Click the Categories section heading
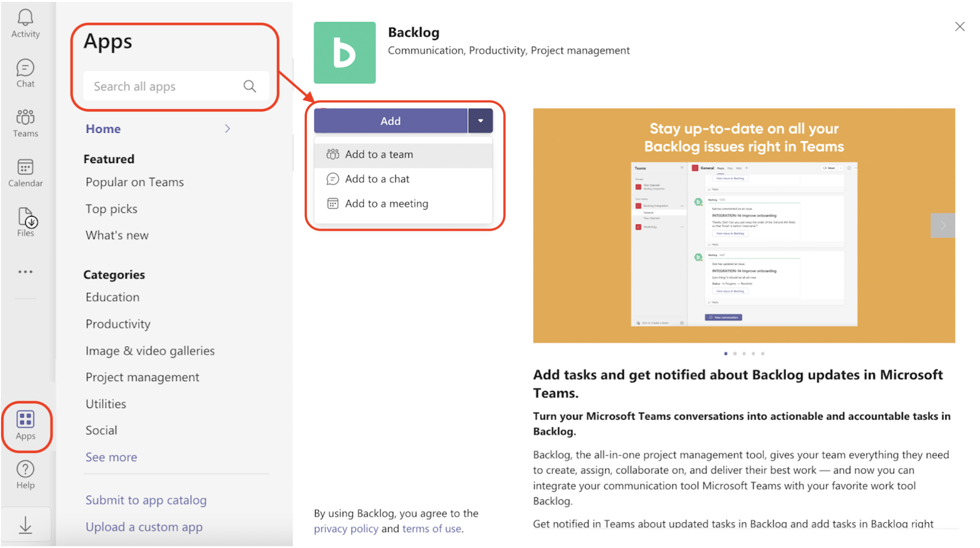Image resolution: width=980 pixels, height=548 pixels. [x=114, y=274]
